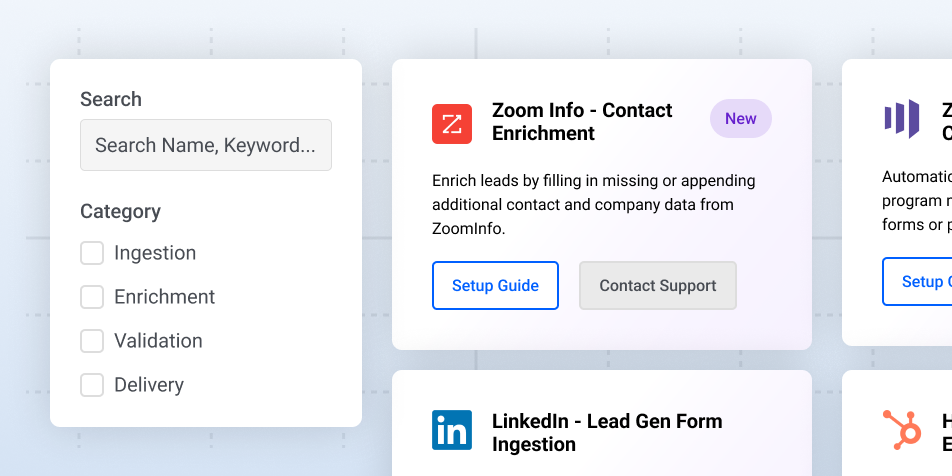Image resolution: width=952 pixels, height=476 pixels.
Task: Click the purple bars Marketo logo
Action: pyautogui.click(x=901, y=119)
